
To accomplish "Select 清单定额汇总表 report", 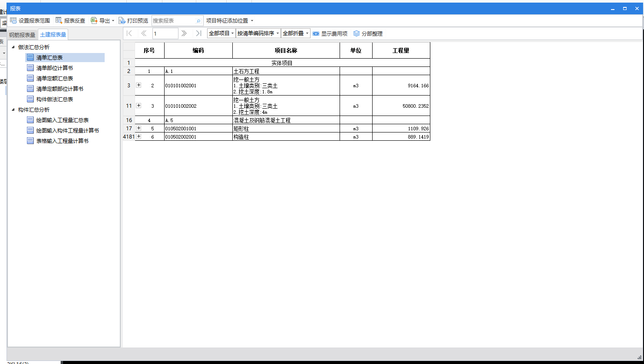I will coord(55,78).
